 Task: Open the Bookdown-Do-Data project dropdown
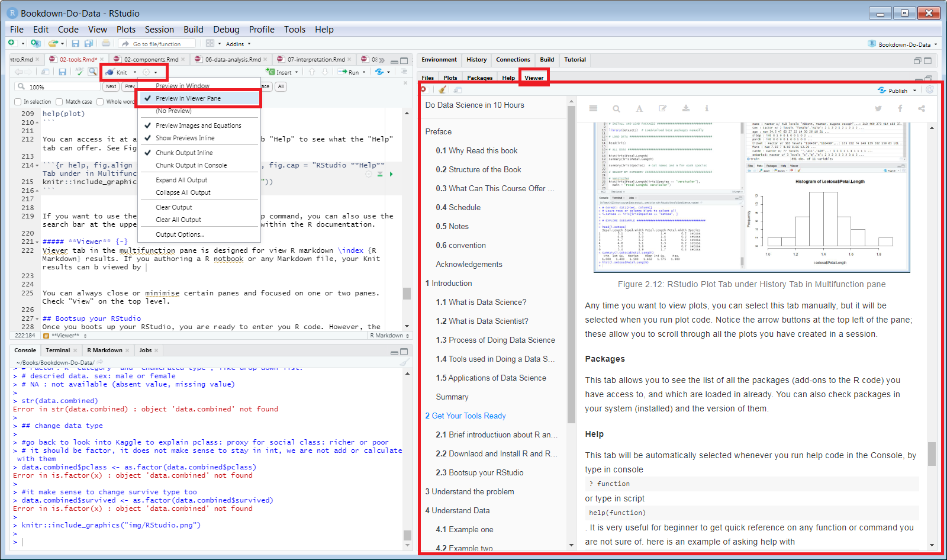pos(903,44)
